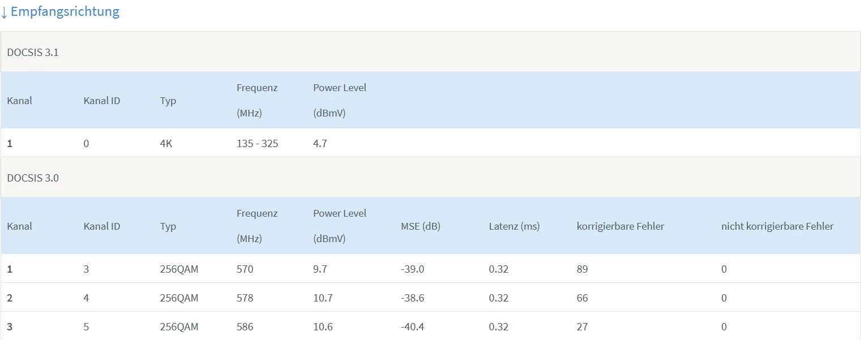Click the DOCSIS 3.0 section header
868x340 pixels.
tap(33, 178)
